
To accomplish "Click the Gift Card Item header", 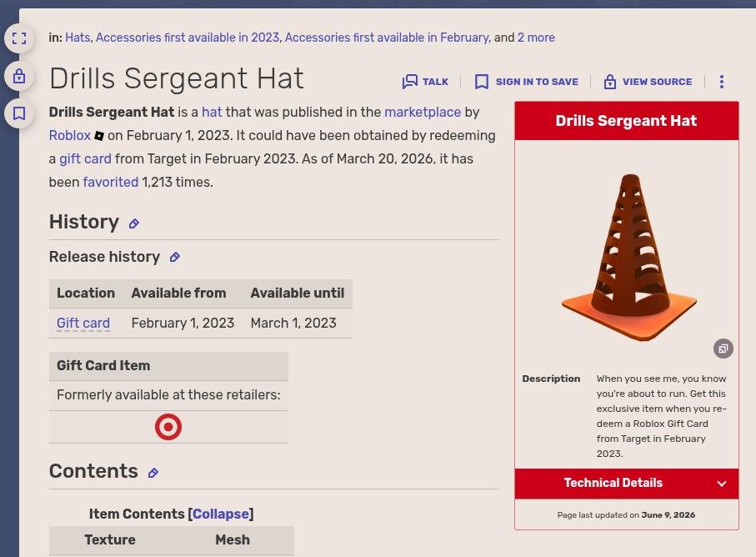I will [168, 366].
